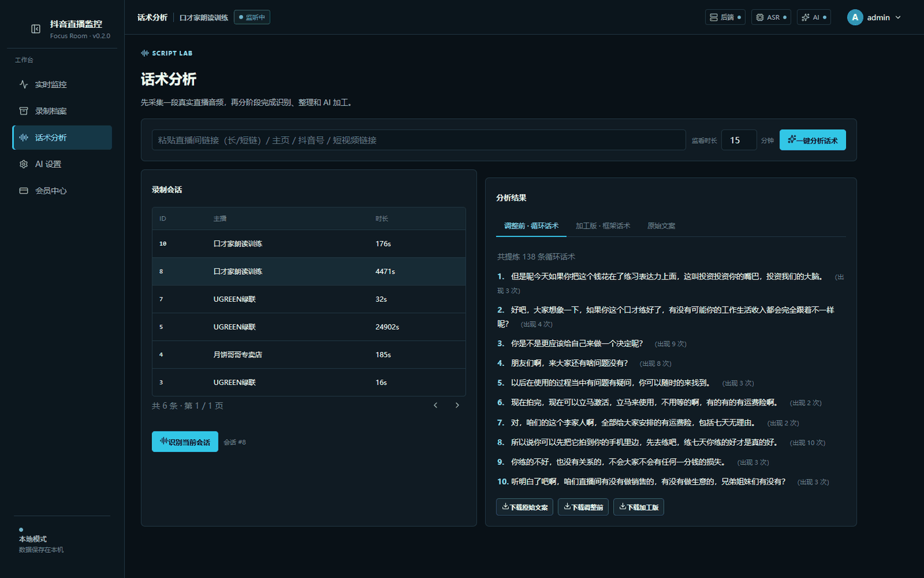The image size is (924, 578).
Task: Click script line 4 朋友们啊，来大家还有啥问题没有
Action: pyautogui.click(x=570, y=363)
